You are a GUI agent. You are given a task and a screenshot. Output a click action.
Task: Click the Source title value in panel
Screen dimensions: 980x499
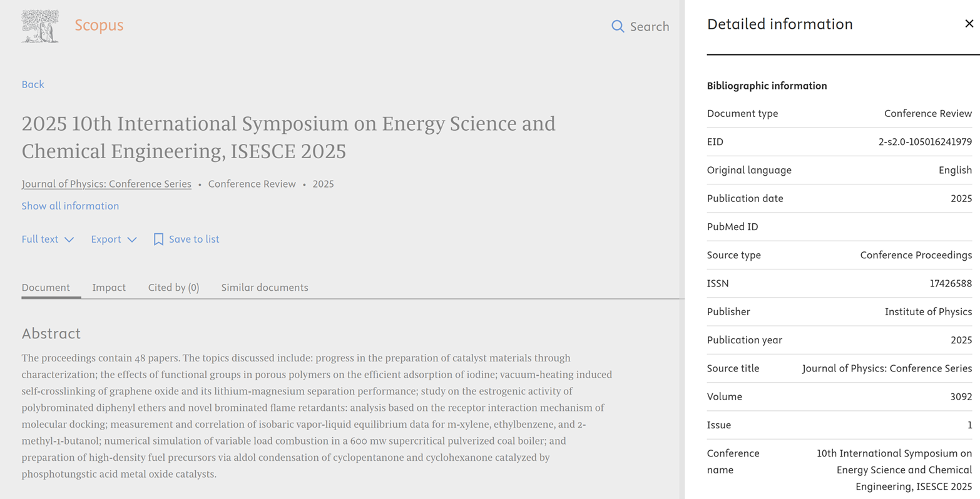[x=887, y=368]
